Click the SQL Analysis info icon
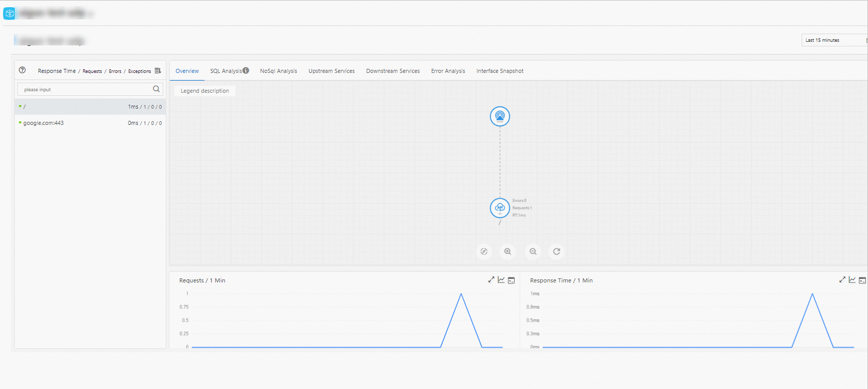This screenshot has height=389, width=868. 246,70
